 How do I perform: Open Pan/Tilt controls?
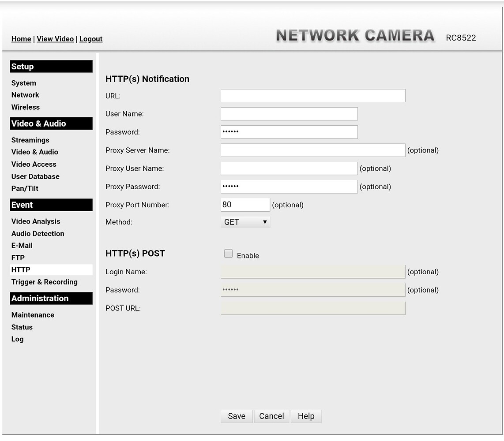(25, 188)
